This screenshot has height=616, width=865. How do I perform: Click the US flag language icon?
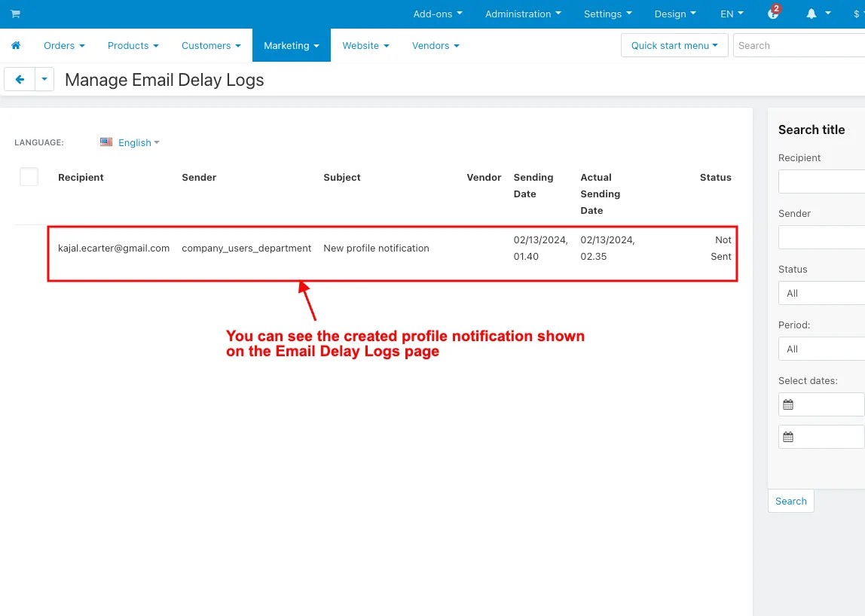pyautogui.click(x=106, y=142)
